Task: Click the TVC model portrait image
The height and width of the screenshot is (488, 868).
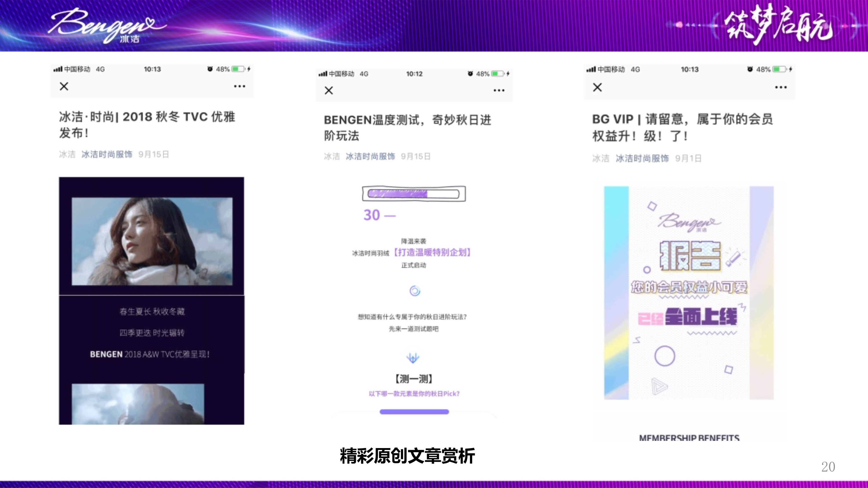Action: tap(152, 241)
